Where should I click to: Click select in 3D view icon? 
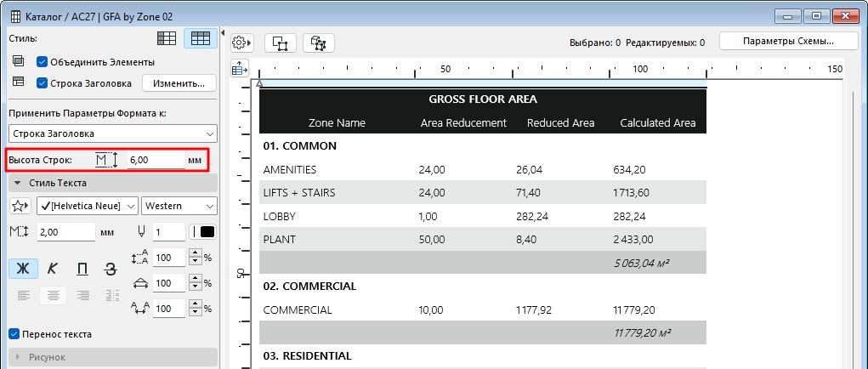(319, 43)
